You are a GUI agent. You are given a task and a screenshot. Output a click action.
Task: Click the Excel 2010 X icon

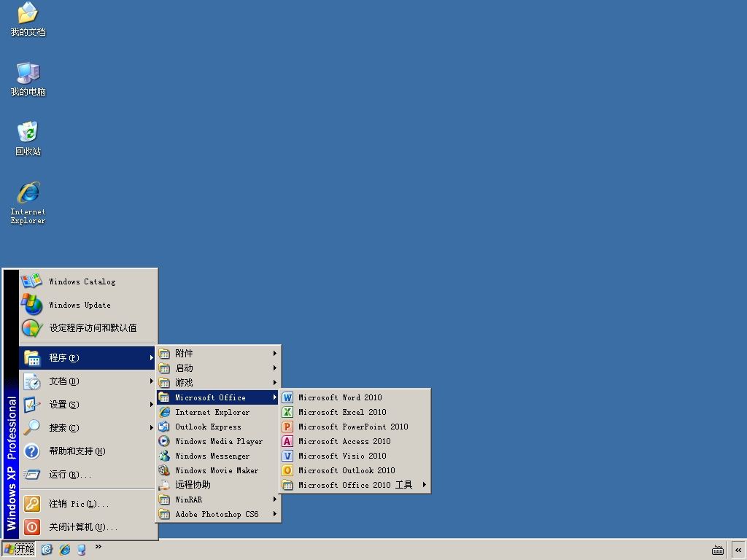click(x=287, y=412)
